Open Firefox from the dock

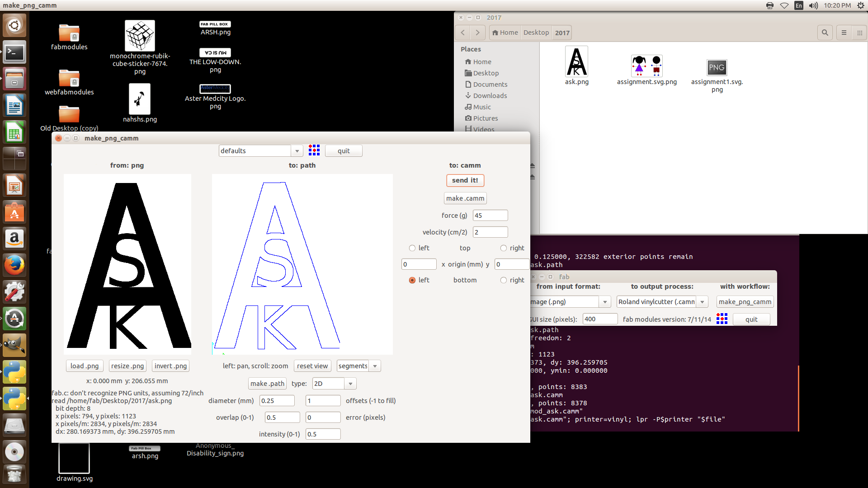[14, 265]
